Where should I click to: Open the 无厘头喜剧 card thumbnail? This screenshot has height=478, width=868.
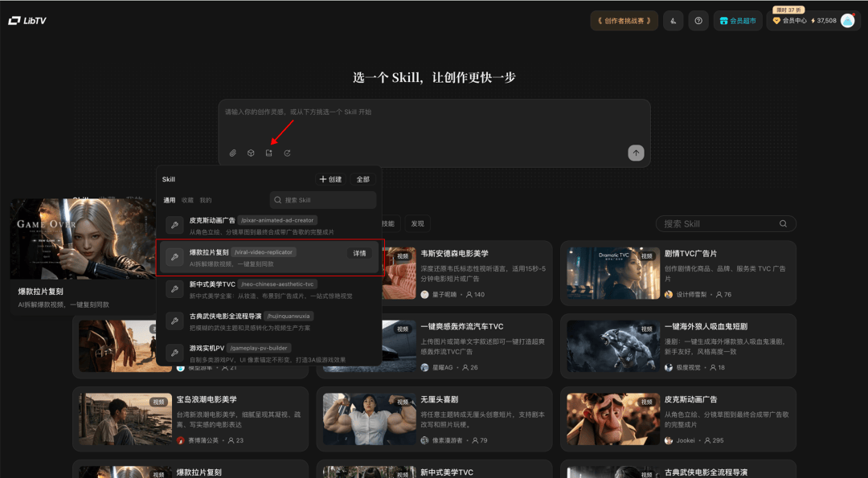tap(369, 419)
